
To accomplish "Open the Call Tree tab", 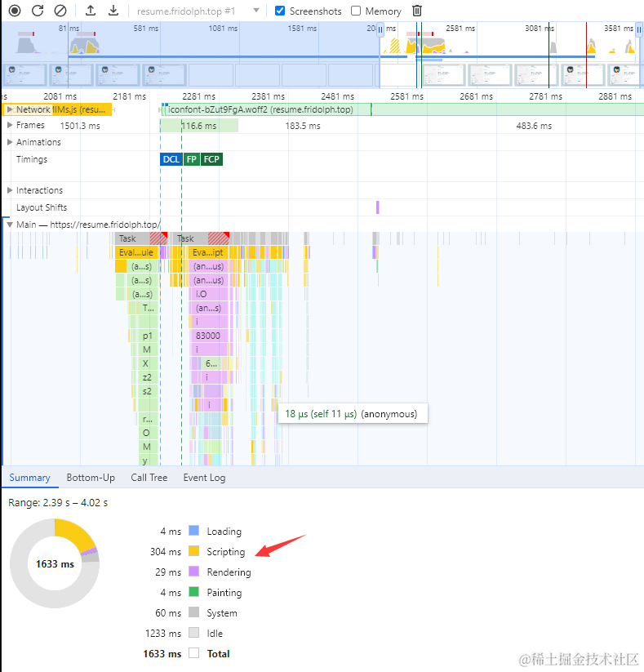I will pos(149,478).
